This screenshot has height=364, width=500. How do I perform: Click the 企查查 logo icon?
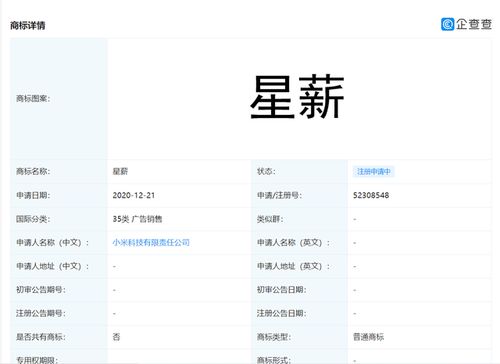click(447, 24)
